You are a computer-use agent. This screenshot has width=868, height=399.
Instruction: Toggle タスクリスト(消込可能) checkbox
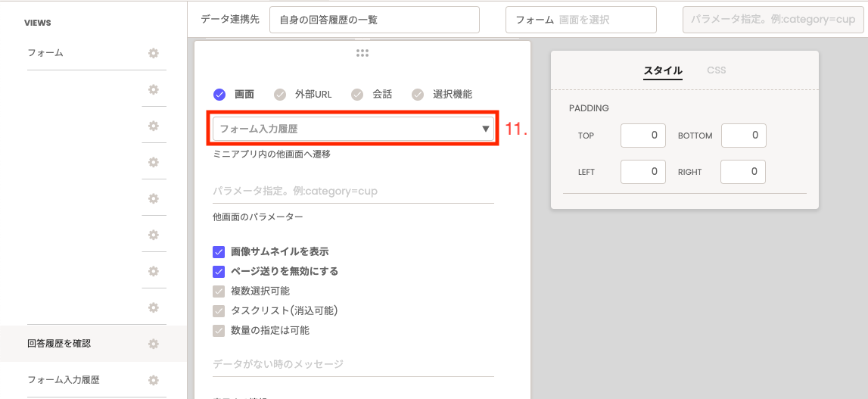coord(219,311)
